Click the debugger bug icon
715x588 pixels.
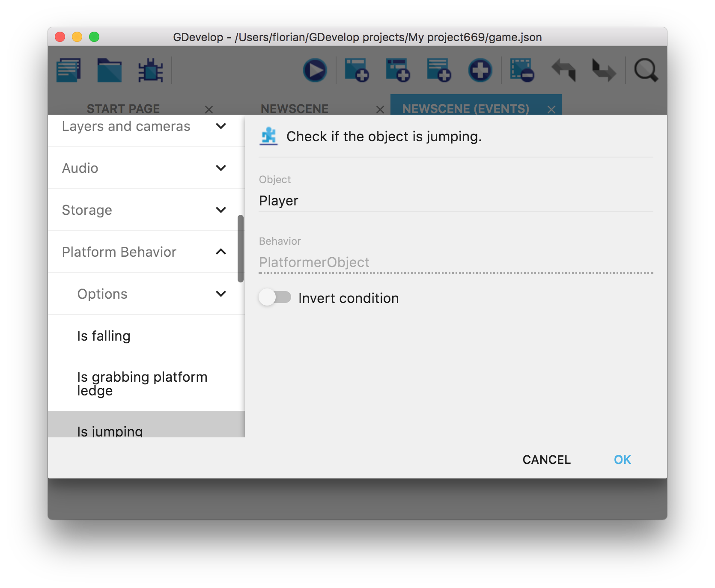pyautogui.click(x=150, y=70)
